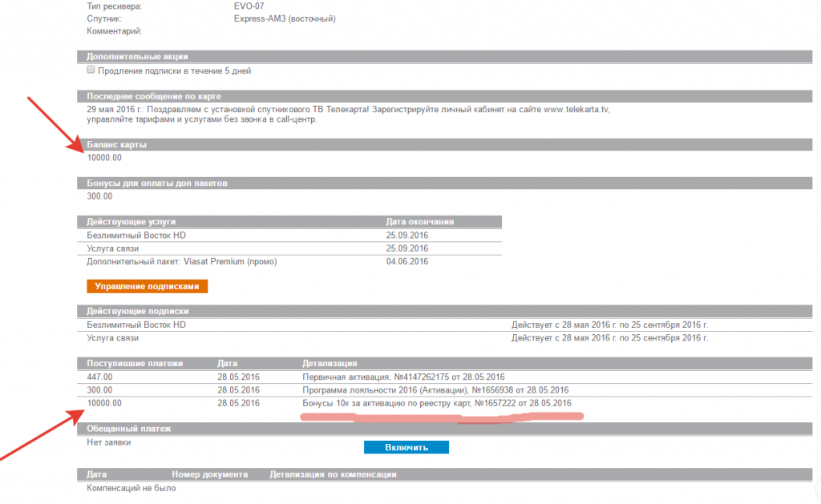Click the 'Бонусы для оплаты доп пакетов' header
821x504 pixels.
coord(157,183)
